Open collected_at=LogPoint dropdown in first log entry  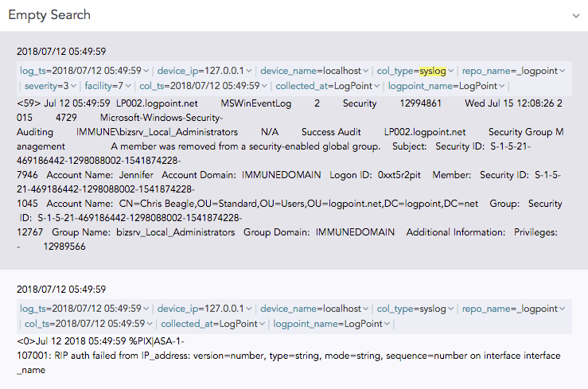(377, 86)
